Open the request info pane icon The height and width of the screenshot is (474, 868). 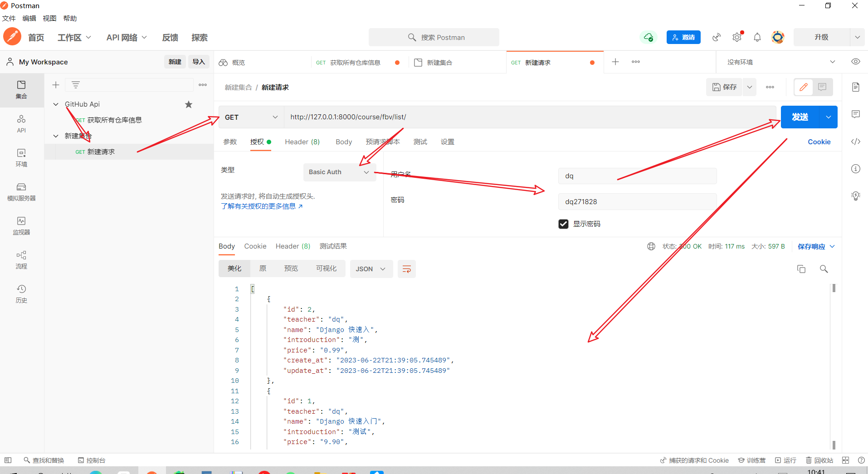[856, 169]
